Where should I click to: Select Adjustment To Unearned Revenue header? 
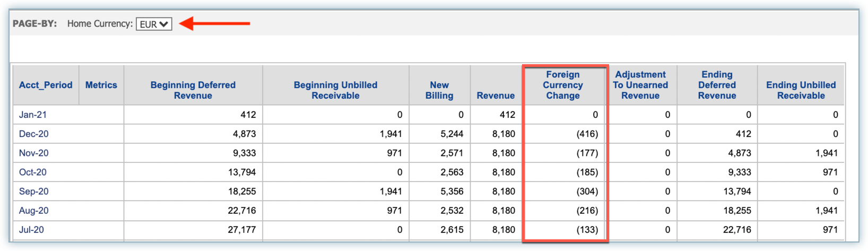(640, 85)
